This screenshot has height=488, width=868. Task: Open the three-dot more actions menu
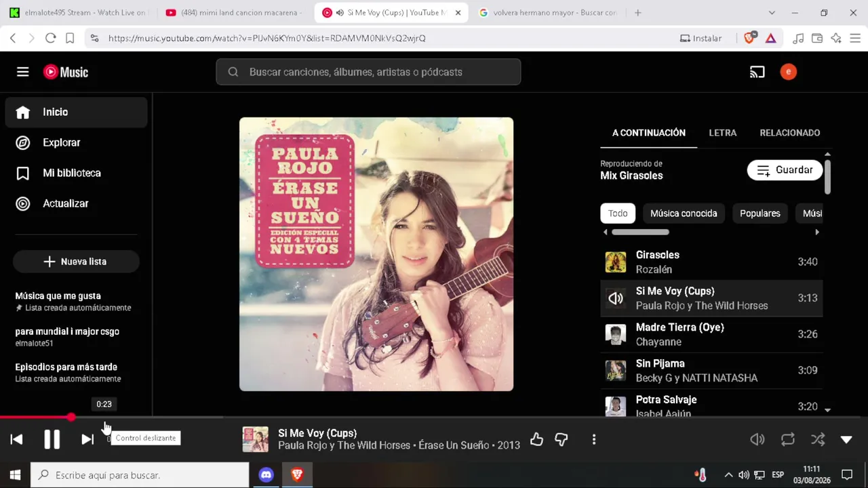593,439
